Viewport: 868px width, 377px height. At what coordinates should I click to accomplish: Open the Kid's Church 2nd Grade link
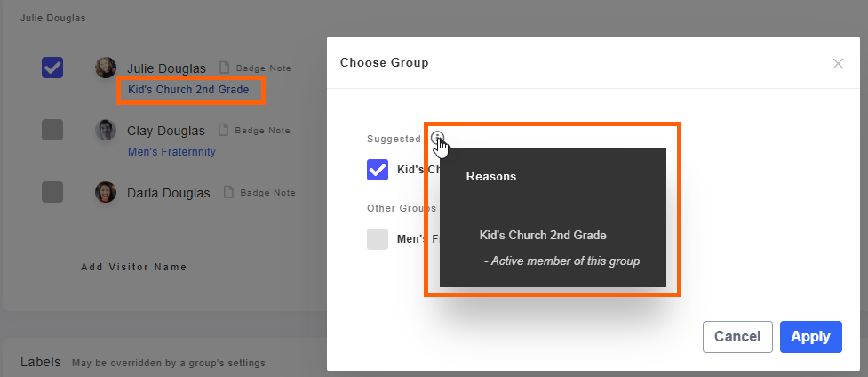click(188, 90)
